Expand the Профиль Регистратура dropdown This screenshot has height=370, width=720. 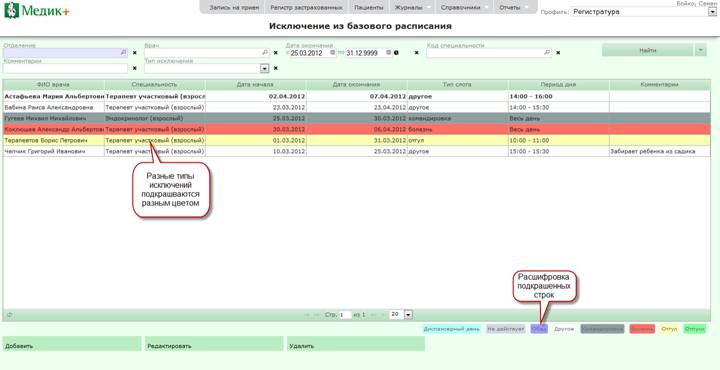click(712, 12)
